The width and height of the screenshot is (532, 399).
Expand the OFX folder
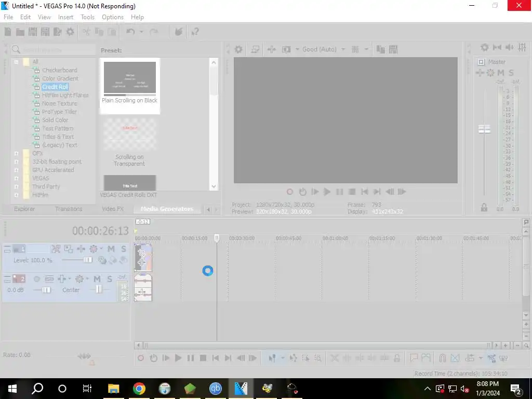tap(16, 153)
